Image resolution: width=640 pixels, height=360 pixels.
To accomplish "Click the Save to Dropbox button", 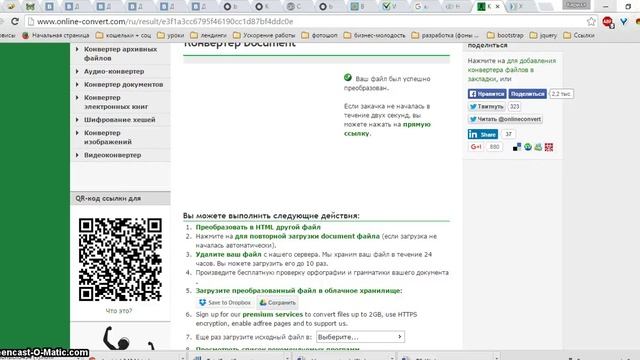I will pos(224,302).
